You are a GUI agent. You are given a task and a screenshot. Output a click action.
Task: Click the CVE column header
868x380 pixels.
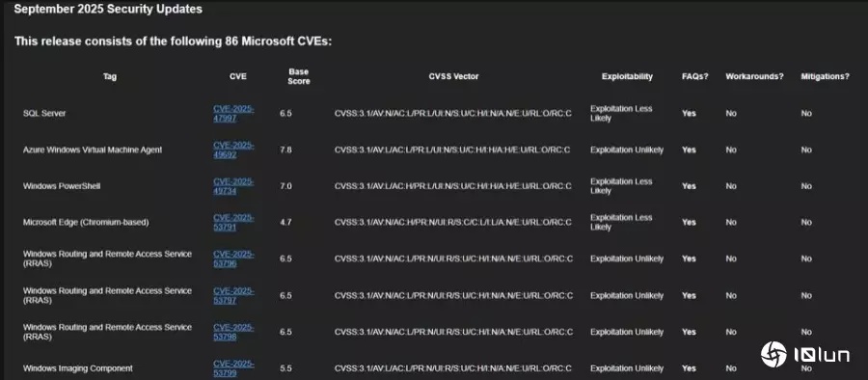[238, 76]
